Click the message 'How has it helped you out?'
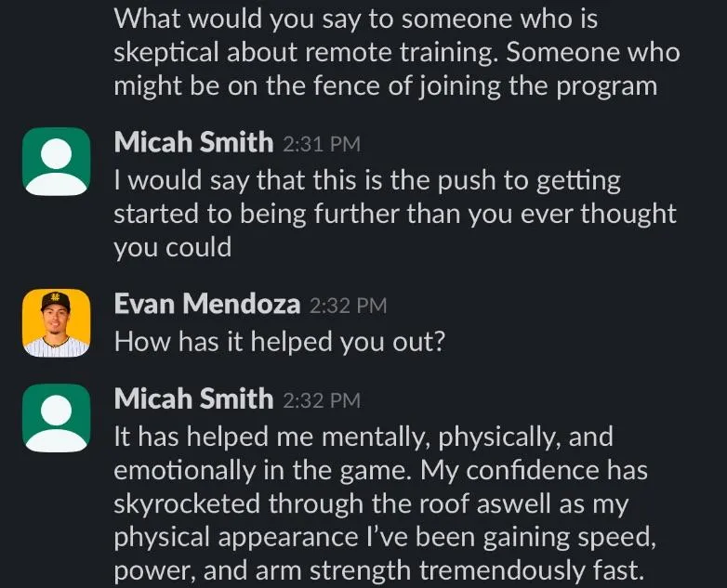 point(280,342)
